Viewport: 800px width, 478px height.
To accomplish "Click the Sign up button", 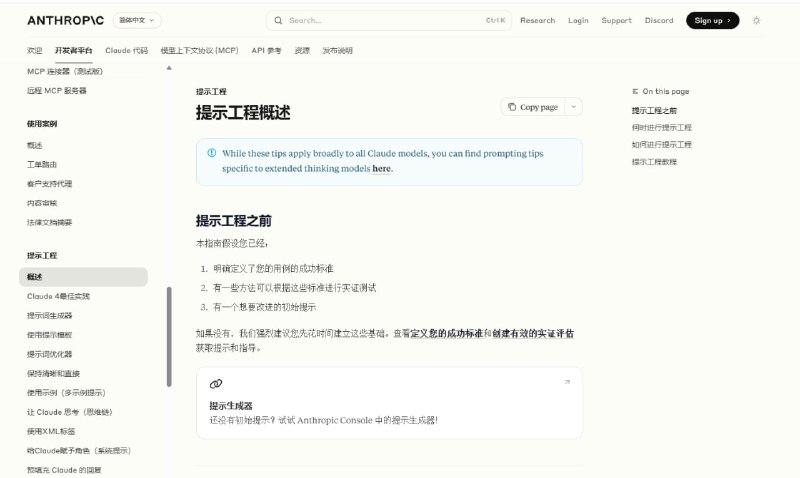I will click(712, 20).
